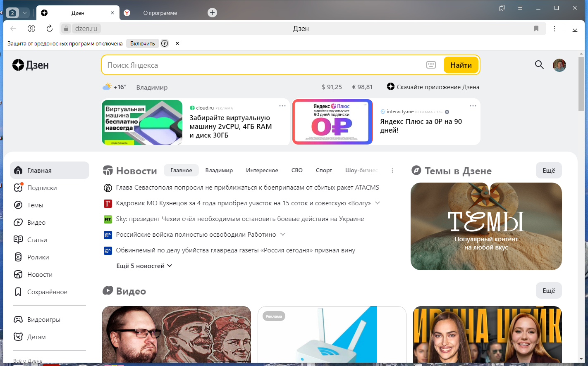Open the Глава Севастополя news headline
The width and height of the screenshot is (588, 366).
(248, 188)
